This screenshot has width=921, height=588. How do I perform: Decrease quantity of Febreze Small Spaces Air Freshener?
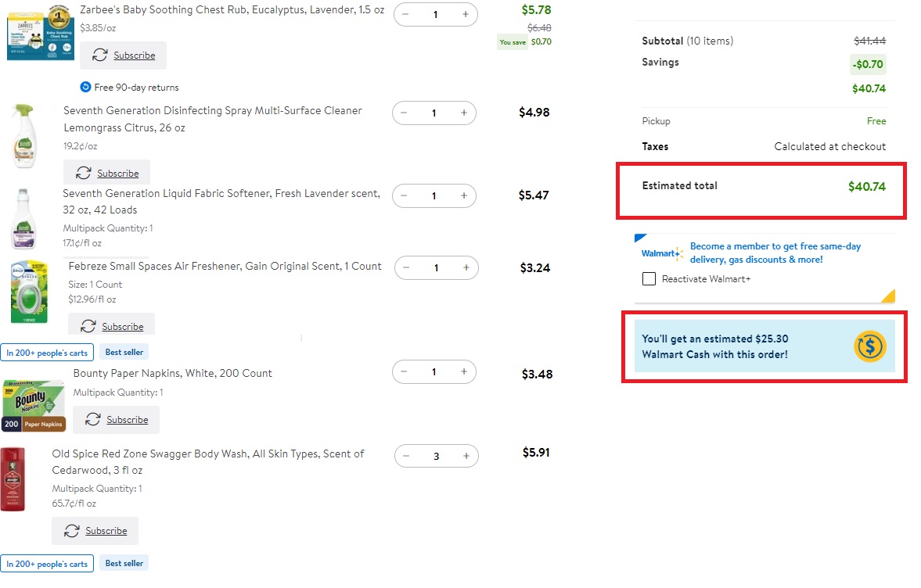coord(406,267)
